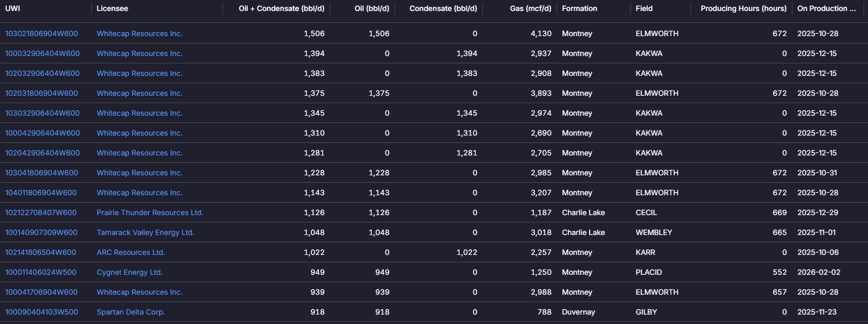Open UWI link 100090404103W500
Screen dimensions: 868x324
pyautogui.click(x=41, y=312)
